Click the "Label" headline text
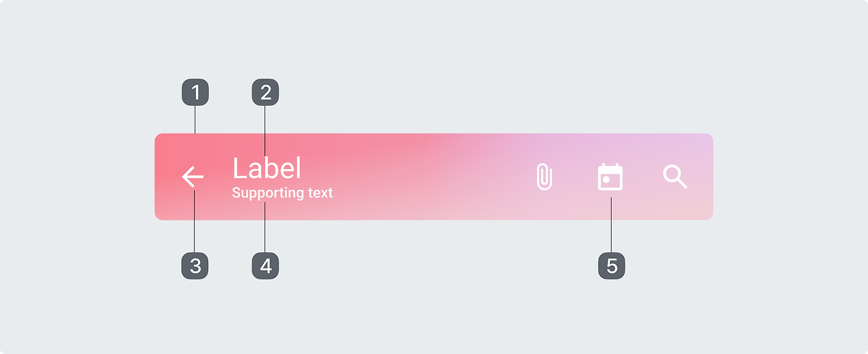This screenshot has height=354, width=868. 267,169
